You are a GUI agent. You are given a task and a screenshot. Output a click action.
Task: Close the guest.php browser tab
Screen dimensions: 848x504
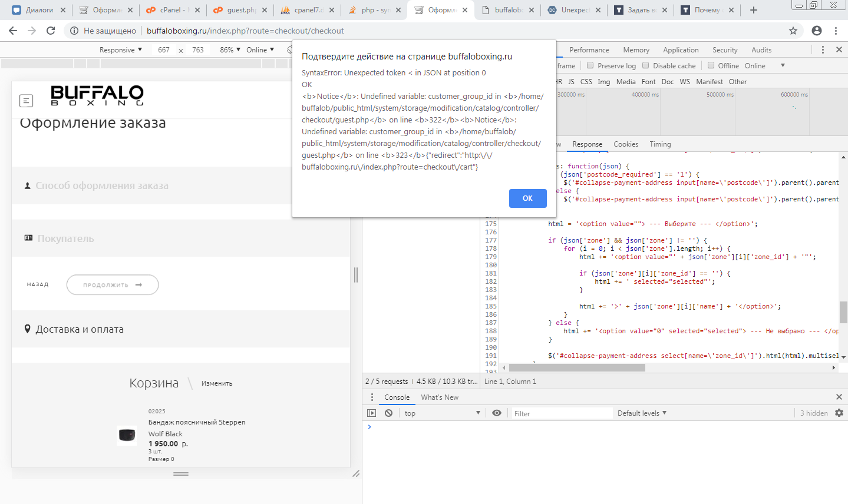pos(264,10)
